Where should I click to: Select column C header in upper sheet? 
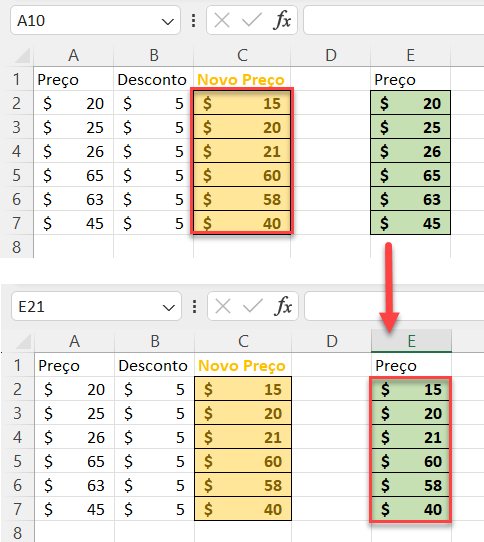[x=242, y=55]
